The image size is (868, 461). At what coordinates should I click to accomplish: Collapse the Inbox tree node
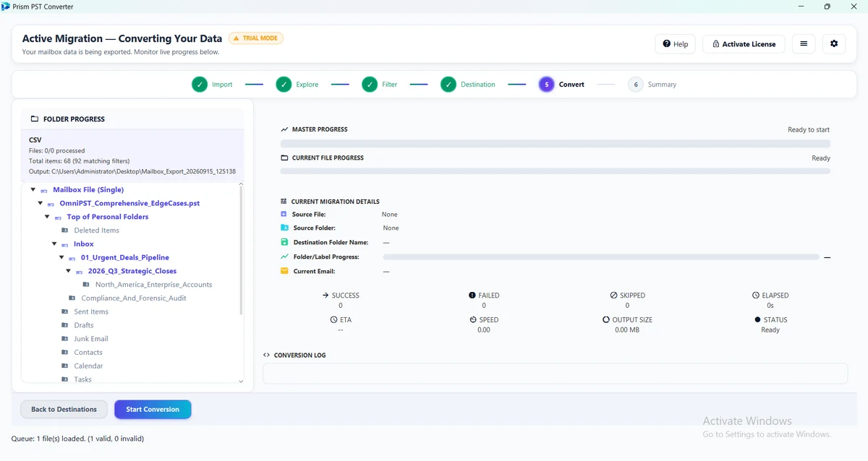[x=54, y=244]
